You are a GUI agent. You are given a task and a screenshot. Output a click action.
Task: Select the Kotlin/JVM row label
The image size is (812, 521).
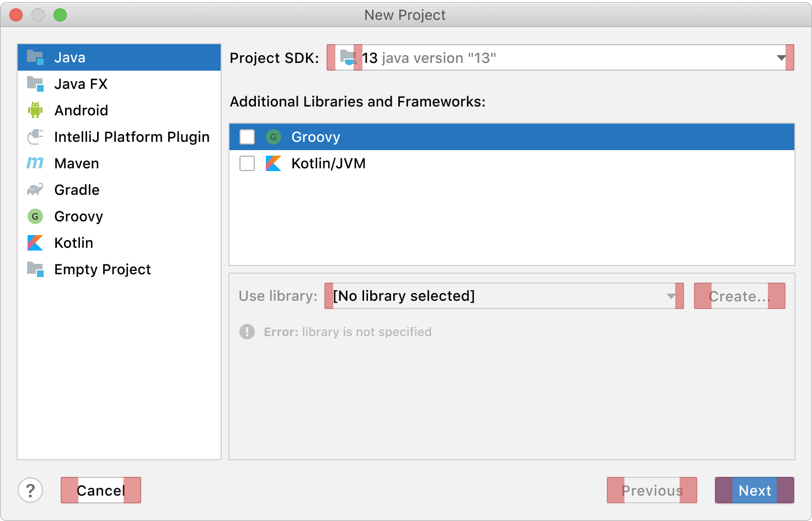328,163
